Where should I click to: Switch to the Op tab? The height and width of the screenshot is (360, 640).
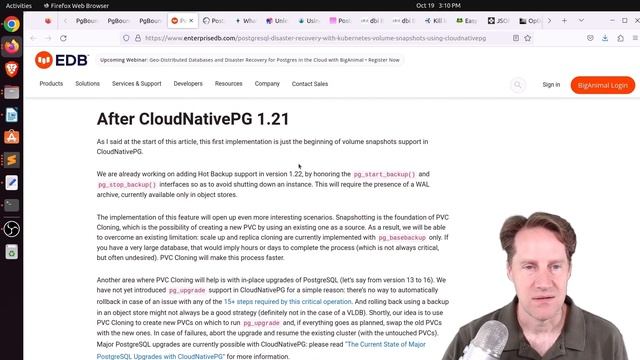tap(530, 20)
